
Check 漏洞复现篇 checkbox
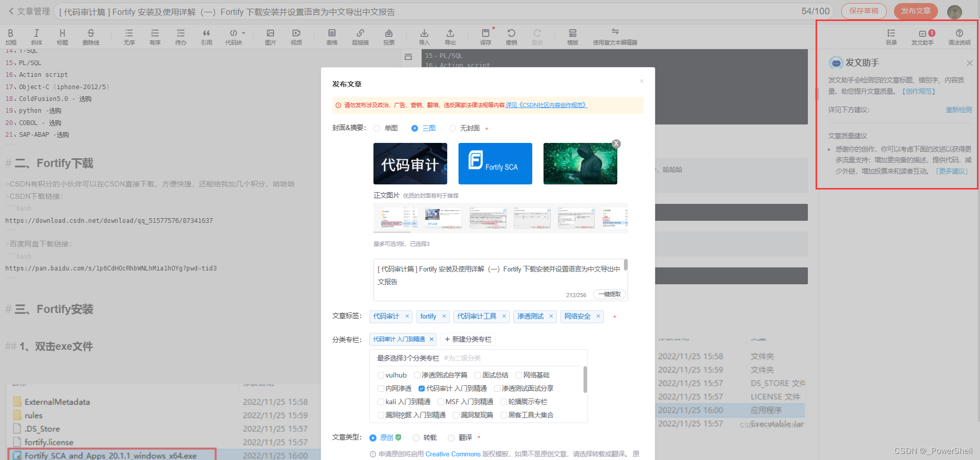456,415
